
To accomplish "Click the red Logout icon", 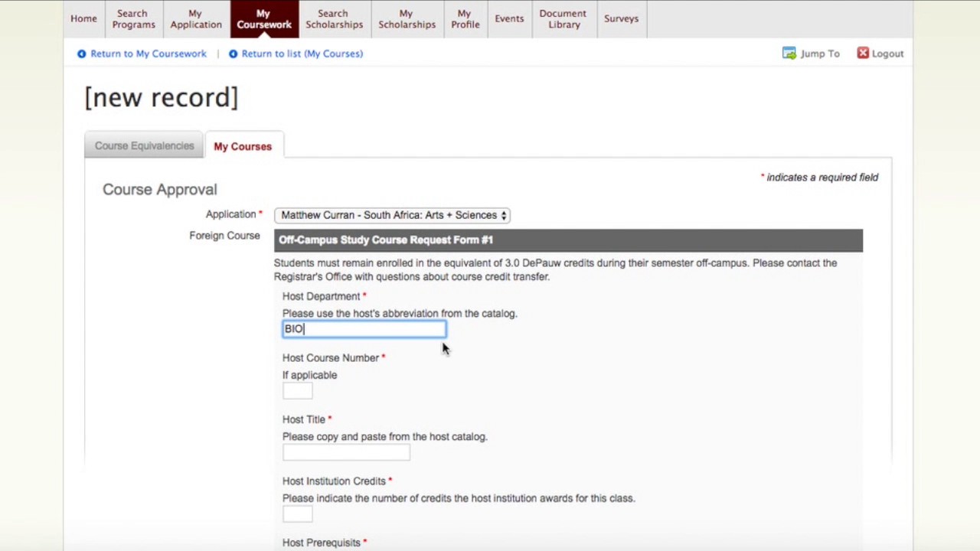I will point(863,53).
